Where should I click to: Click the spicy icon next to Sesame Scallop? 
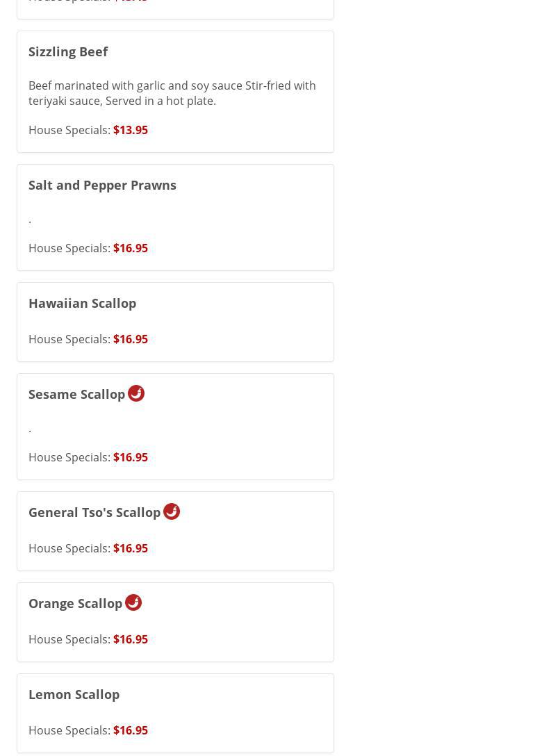coord(136,393)
